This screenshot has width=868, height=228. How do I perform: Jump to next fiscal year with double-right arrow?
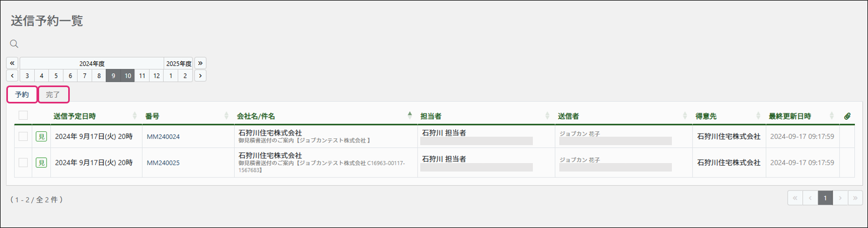200,63
